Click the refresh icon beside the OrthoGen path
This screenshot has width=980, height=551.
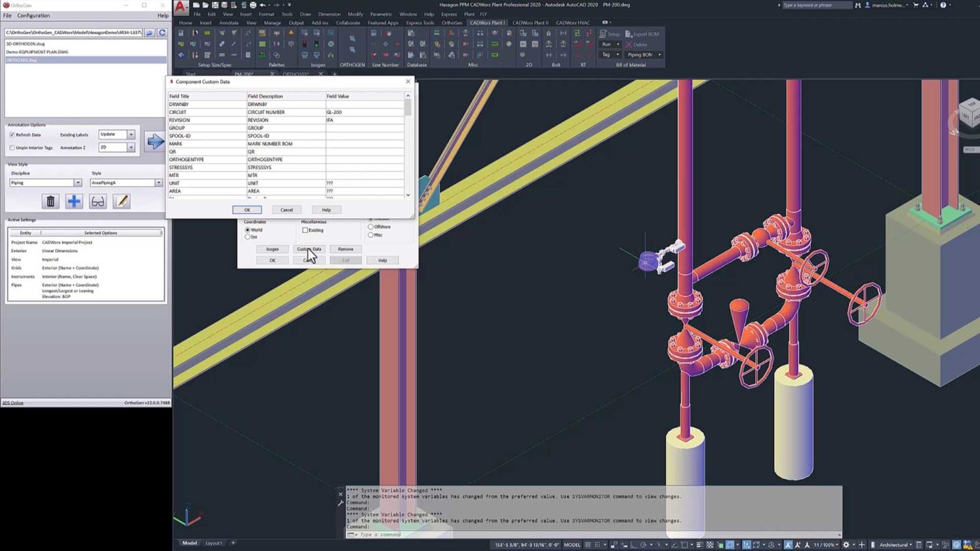pyautogui.click(x=163, y=33)
